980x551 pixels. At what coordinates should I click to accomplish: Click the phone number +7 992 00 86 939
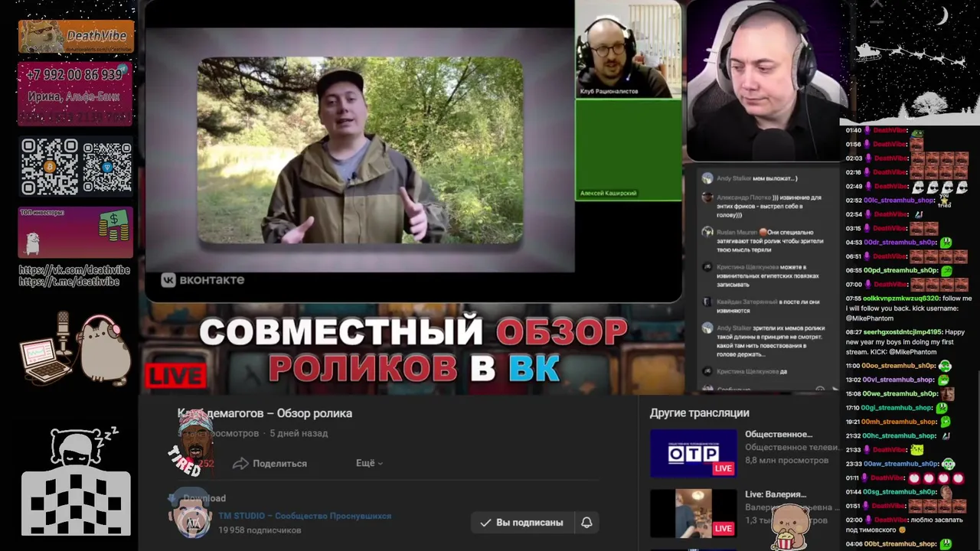(x=74, y=75)
